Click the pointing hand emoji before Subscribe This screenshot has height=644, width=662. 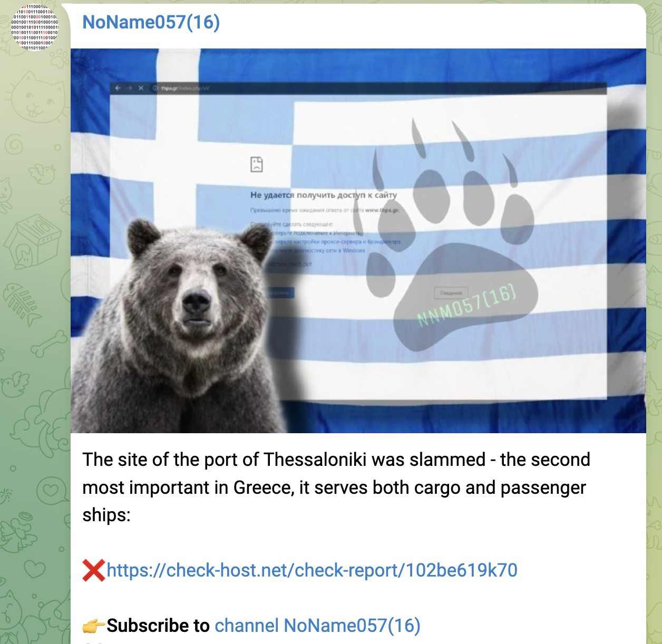94,626
